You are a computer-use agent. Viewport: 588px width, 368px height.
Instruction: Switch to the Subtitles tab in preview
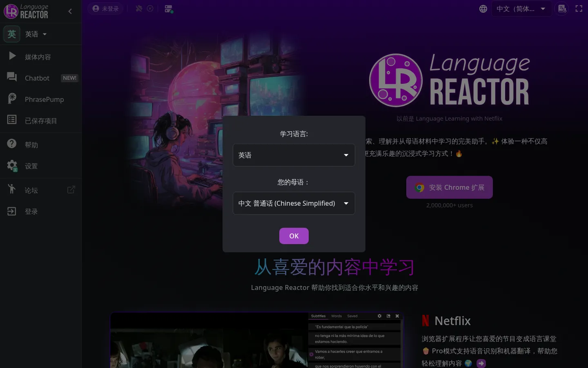click(318, 316)
